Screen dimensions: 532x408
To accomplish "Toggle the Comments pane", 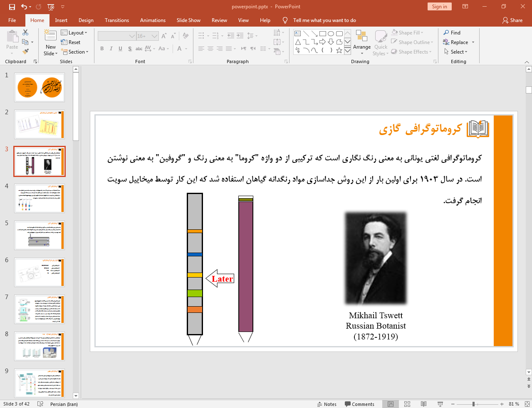I will [359, 404].
